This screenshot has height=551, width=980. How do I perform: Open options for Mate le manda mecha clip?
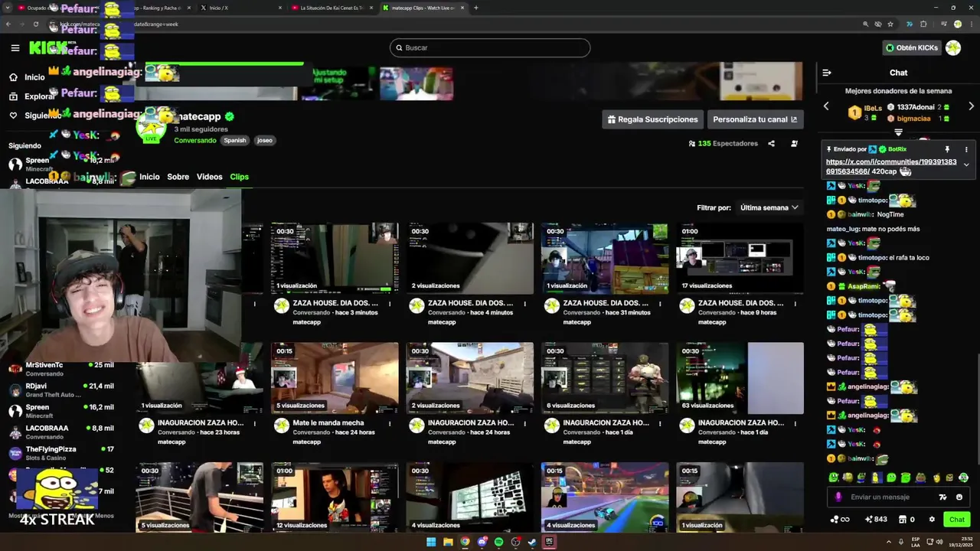[390, 422]
